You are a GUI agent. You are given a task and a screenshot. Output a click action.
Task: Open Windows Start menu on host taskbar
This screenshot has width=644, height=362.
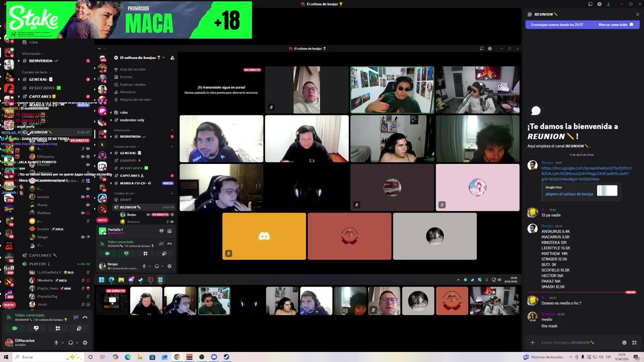coord(6,357)
